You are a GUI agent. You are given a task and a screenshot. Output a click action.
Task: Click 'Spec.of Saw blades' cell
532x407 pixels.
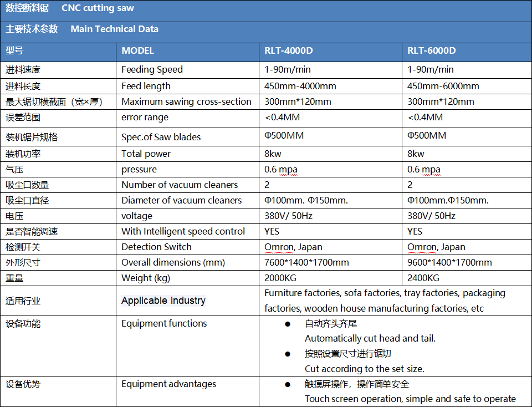click(187, 137)
